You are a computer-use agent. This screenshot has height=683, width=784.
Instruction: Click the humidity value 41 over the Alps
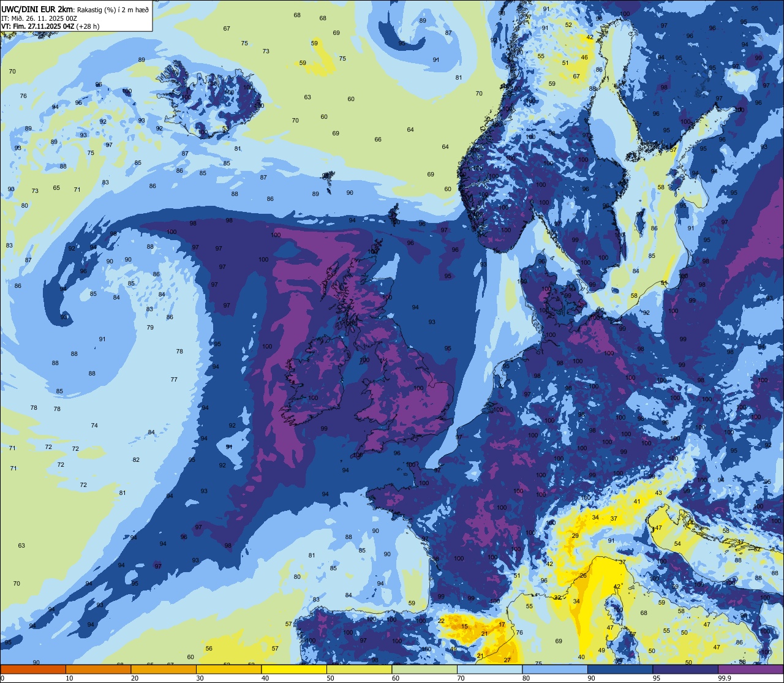click(x=637, y=502)
